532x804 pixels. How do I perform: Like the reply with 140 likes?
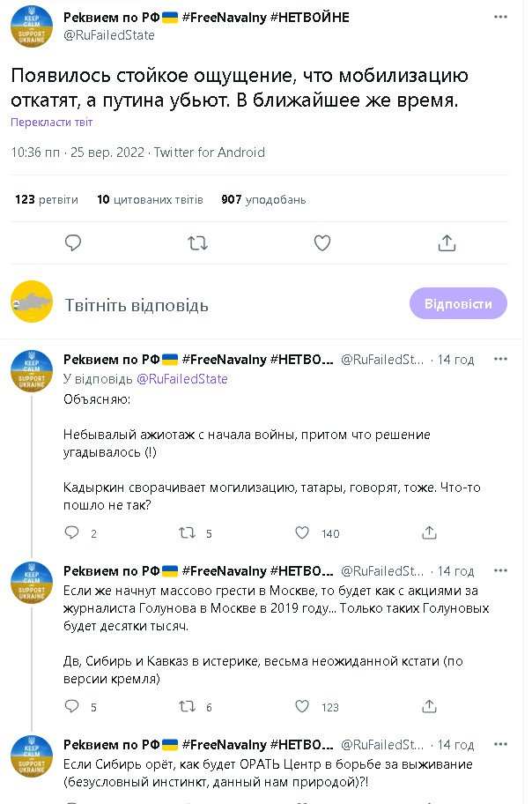302,532
